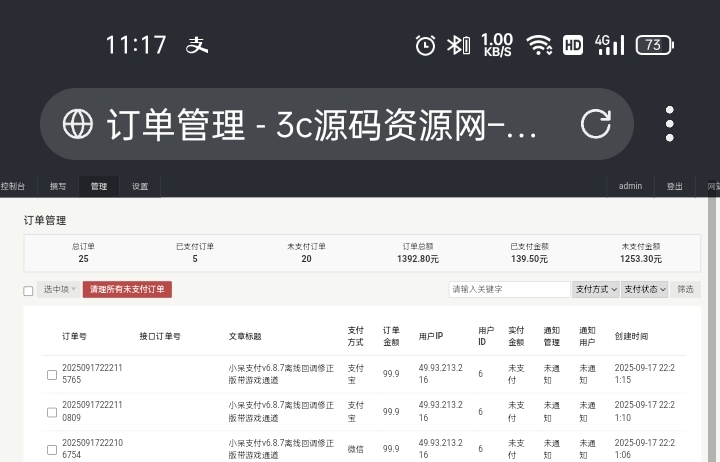The width and height of the screenshot is (720, 462).
Task: Click article title in order 5765 row
Action: pyautogui.click(x=281, y=374)
